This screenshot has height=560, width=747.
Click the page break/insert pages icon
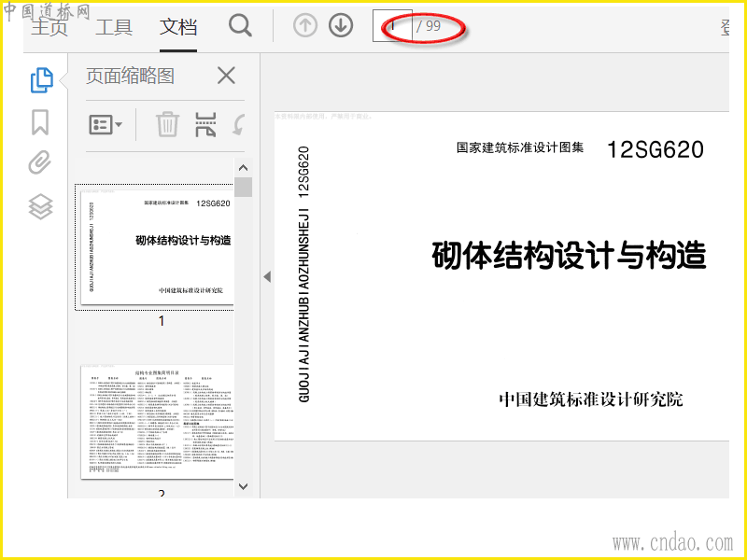coord(205,124)
